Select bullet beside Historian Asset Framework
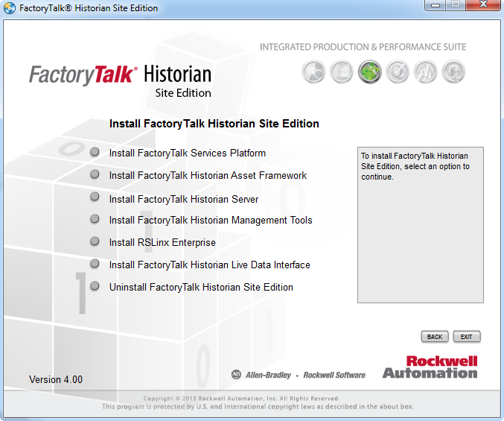The width and height of the screenshot is (504, 421). pos(95,174)
